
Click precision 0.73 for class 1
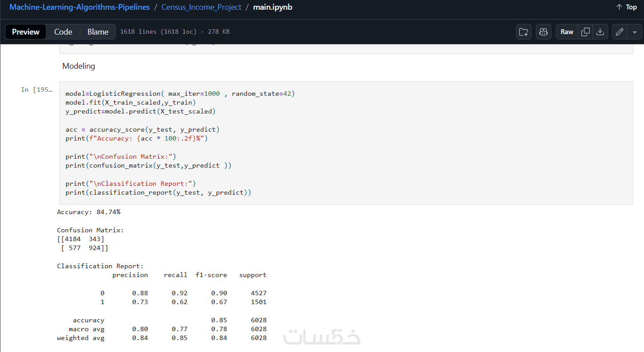click(x=140, y=302)
